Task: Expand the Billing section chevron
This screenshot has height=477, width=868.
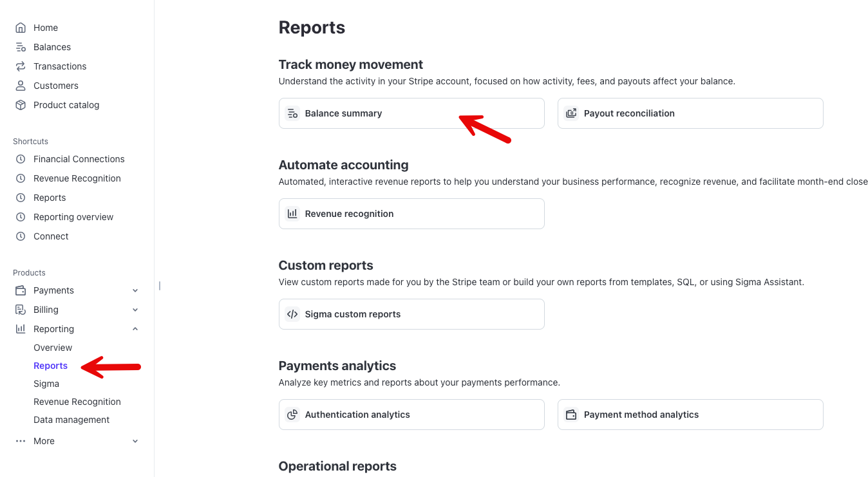Action: pos(135,310)
